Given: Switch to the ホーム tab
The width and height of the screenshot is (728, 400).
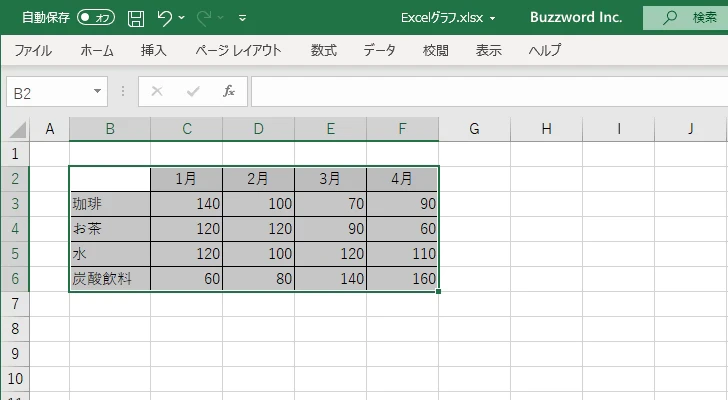Looking at the screenshot, I should 97,50.
